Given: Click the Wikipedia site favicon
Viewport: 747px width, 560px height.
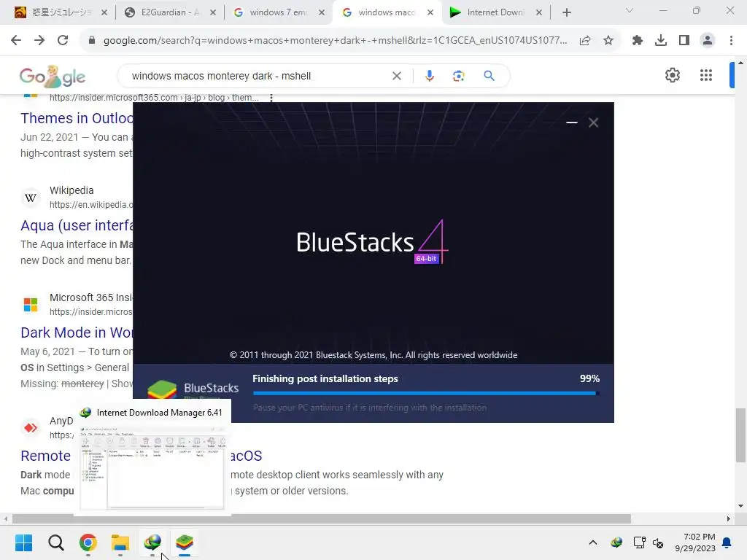Looking at the screenshot, I should click(31, 197).
